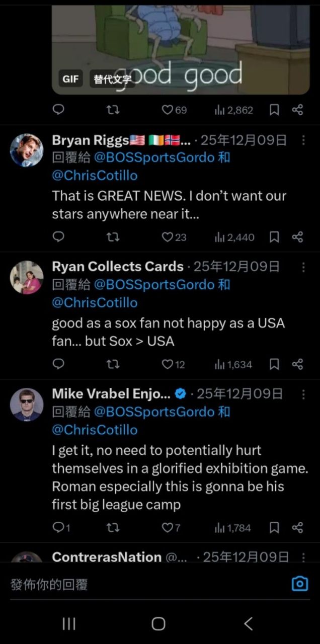Bookmark Bryan Riggs' reply
The width and height of the screenshot is (320, 644).
(274, 237)
